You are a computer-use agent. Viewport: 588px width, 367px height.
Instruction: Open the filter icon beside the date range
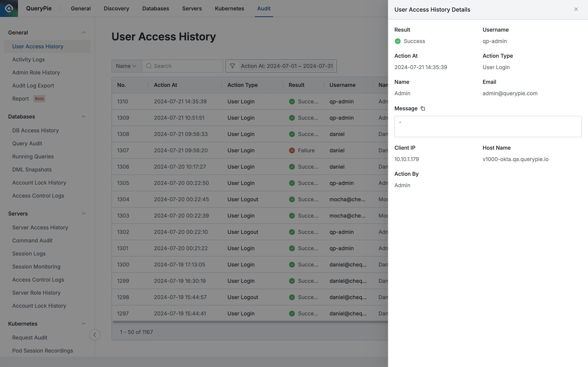(x=232, y=66)
